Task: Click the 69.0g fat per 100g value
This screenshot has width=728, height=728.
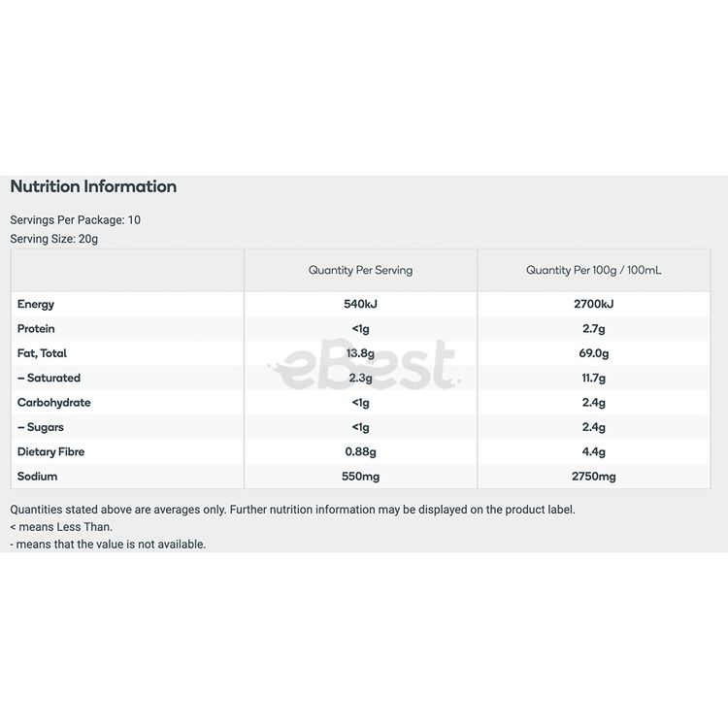Action: point(593,353)
